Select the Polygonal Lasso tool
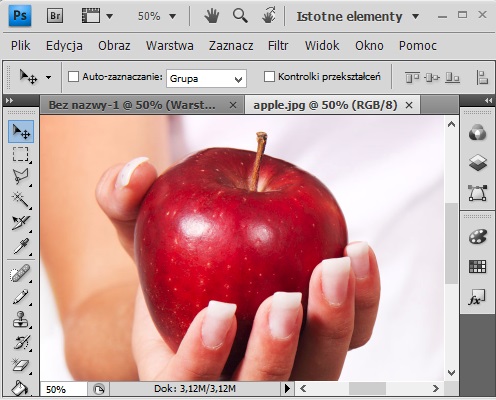Image resolution: width=496 pixels, height=400 pixels. pos(21,177)
